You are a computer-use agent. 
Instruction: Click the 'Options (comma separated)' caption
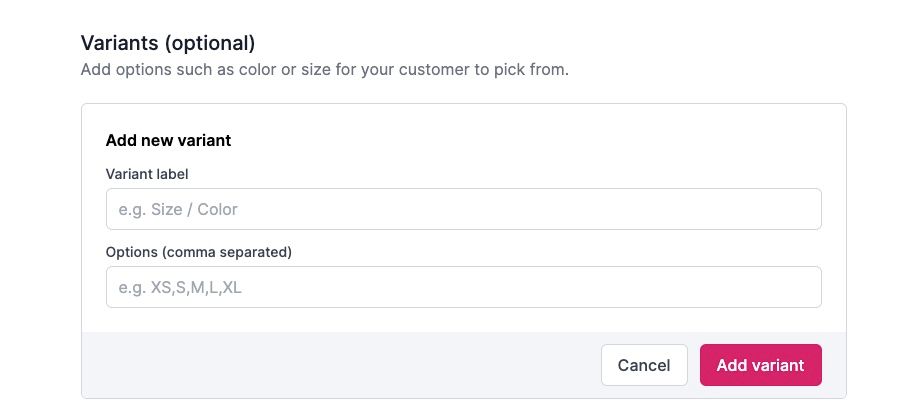[198, 252]
